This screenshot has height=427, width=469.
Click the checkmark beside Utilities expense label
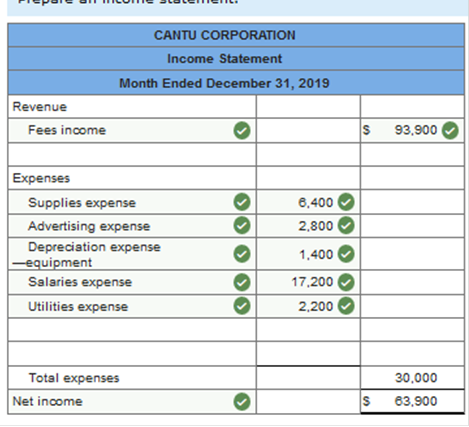242,306
